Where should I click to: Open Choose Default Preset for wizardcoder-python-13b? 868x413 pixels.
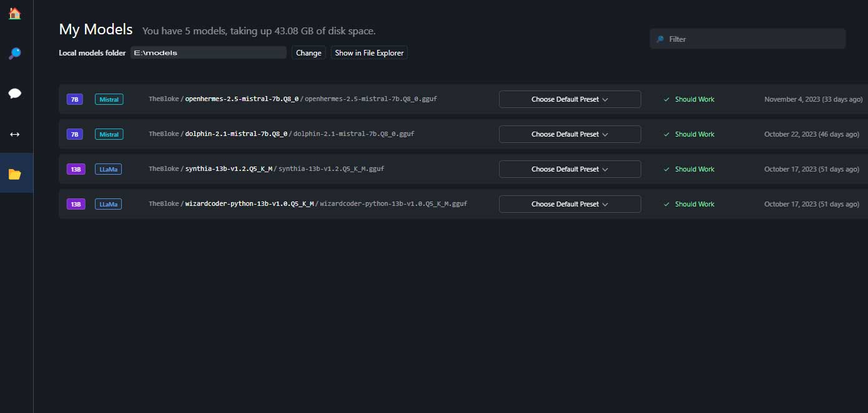pyautogui.click(x=570, y=203)
